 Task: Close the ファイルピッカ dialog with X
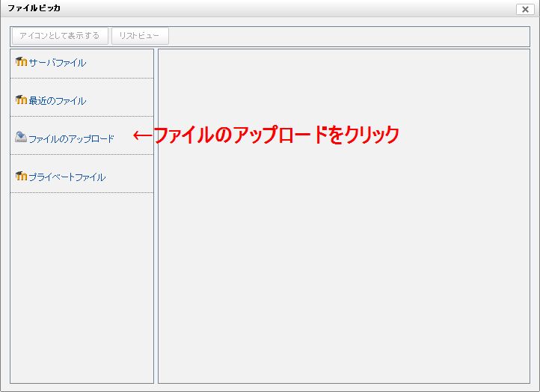pos(524,9)
